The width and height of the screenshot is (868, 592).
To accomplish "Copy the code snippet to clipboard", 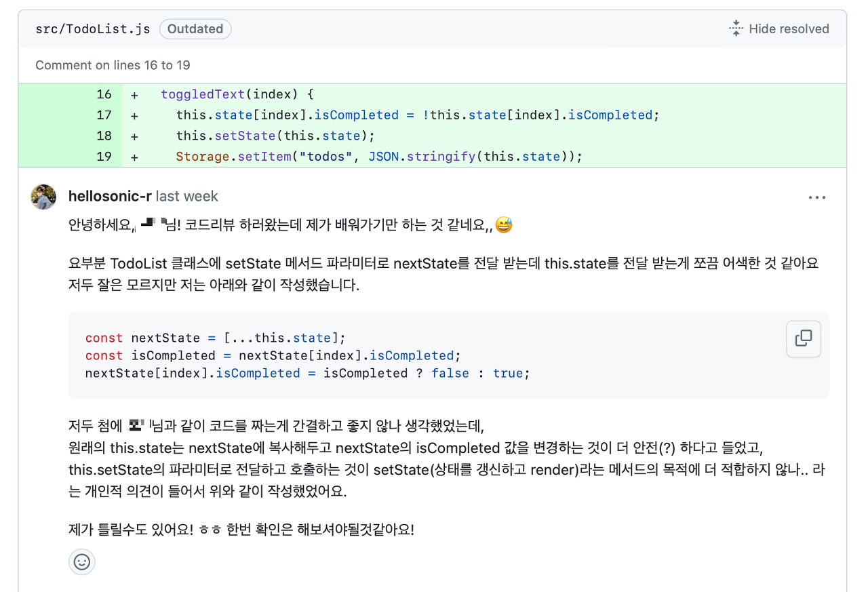I will coord(804,338).
